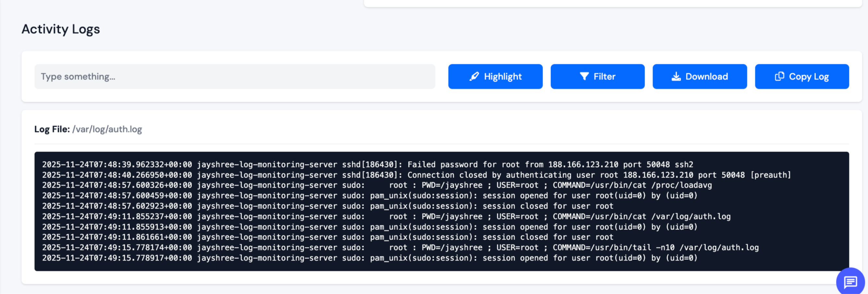Click the log entry with tail -n10 command

point(400,248)
